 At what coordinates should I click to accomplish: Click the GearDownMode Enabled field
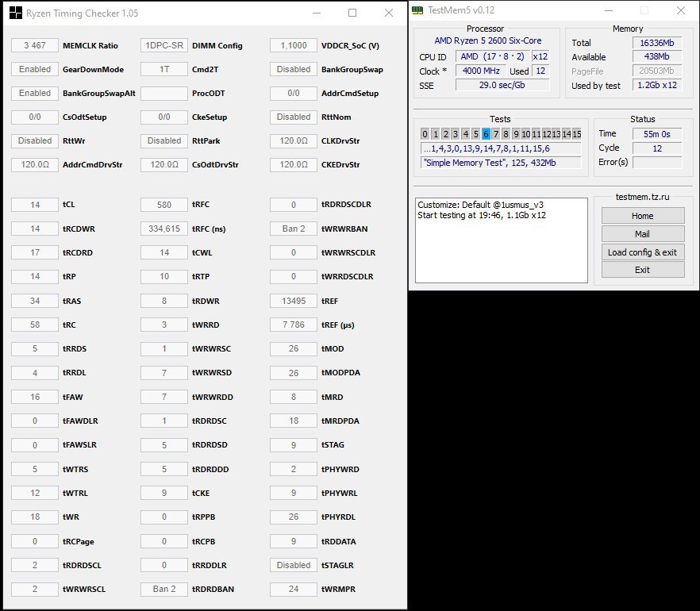[35, 69]
